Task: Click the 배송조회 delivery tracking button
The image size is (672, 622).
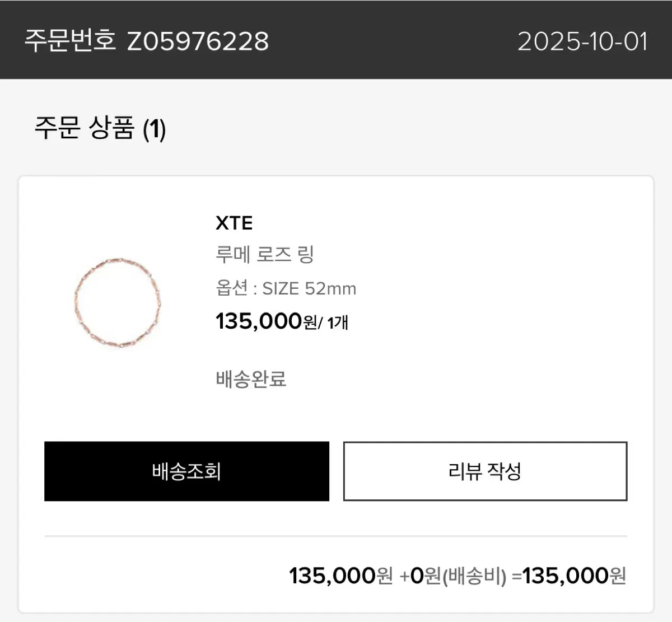Action: tap(186, 471)
